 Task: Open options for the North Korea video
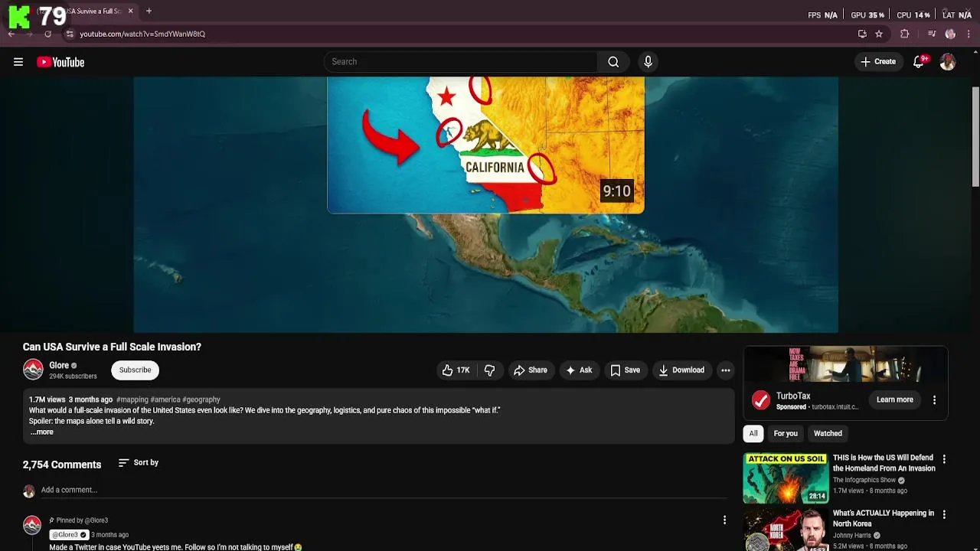(x=944, y=514)
